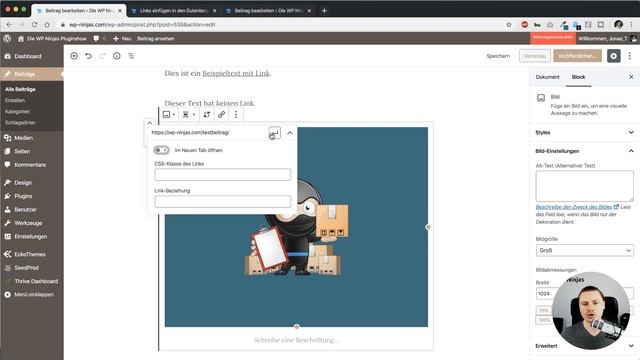640x360 pixels.
Task: Open block more options menu
Action: [236, 115]
